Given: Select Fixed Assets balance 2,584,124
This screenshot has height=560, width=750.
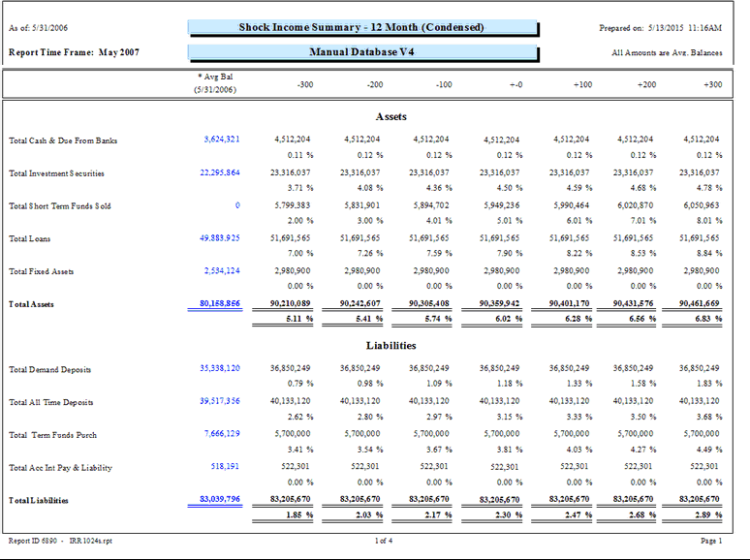Looking at the screenshot, I should pos(221,271).
